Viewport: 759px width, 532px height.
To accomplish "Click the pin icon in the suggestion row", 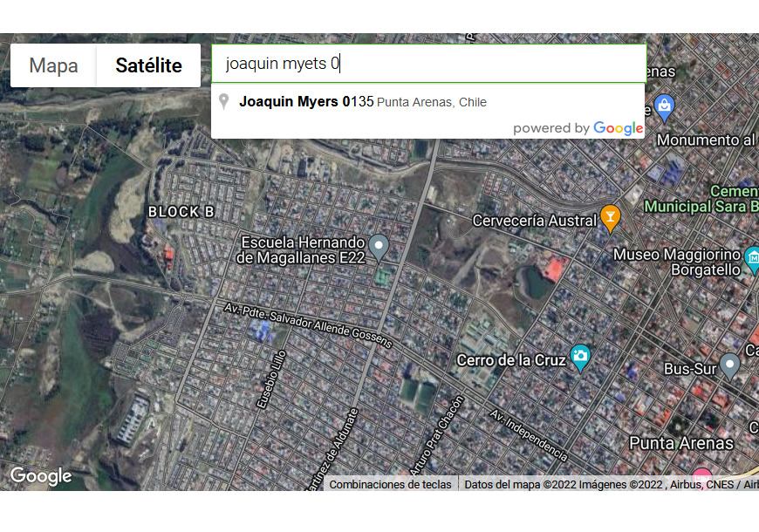I will click(223, 102).
